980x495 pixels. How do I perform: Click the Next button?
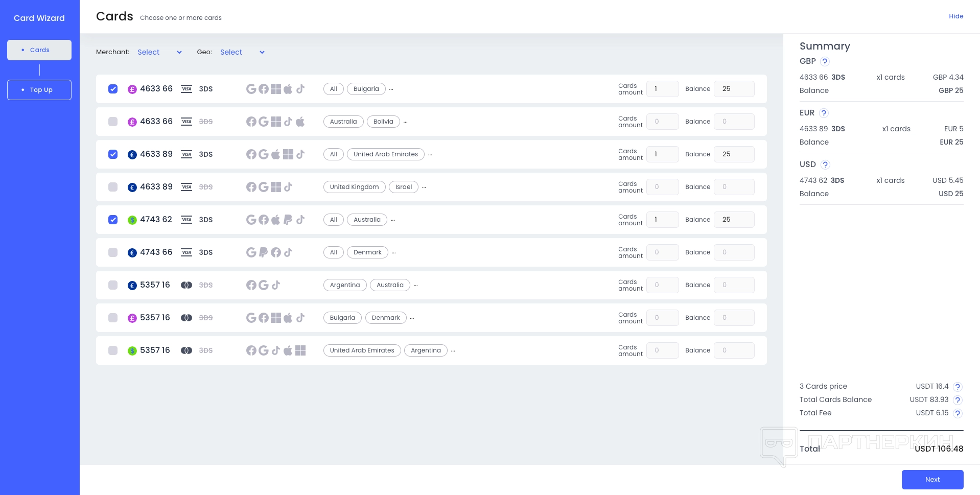(x=932, y=480)
